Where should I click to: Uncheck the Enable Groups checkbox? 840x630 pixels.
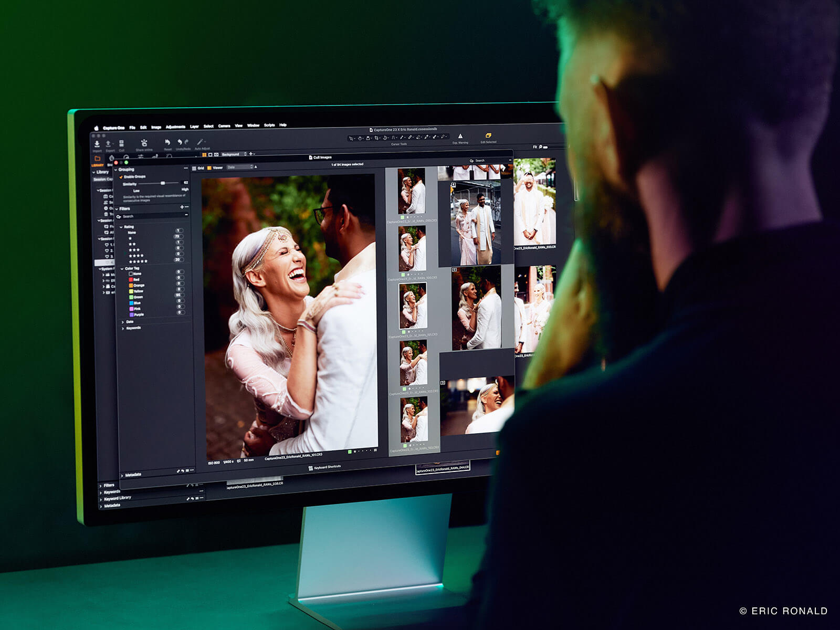point(121,177)
